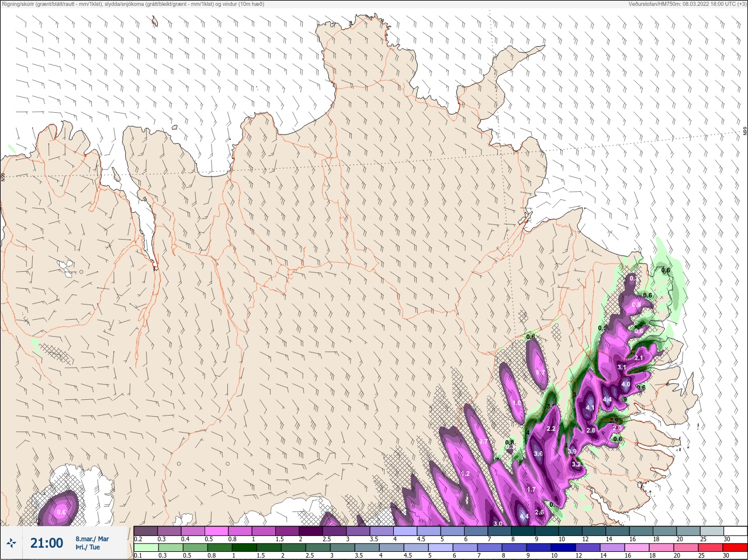Click the 2.1 precipitation value on map

coord(639,358)
